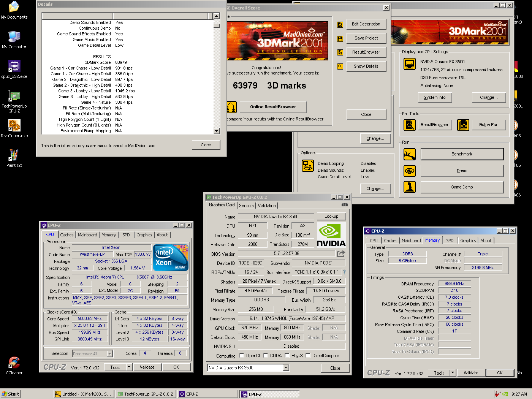Switch to SPD tab in right CPU-Z
Viewport: 532px width, 399px height.
point(450,241)
